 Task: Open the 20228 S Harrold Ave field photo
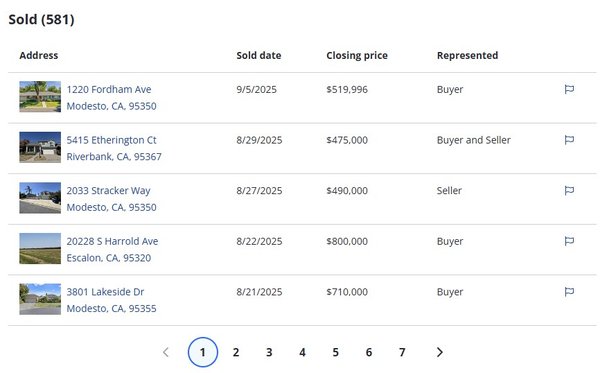pyautogui.click(x=40, y=248)
